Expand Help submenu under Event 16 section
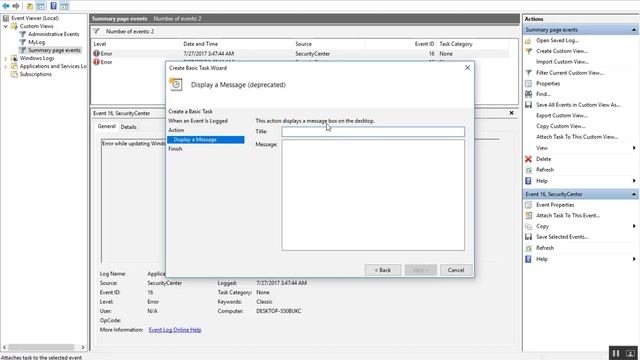This screenshot has width=640, height=360. pyautogui.click(x=634, y=259)
